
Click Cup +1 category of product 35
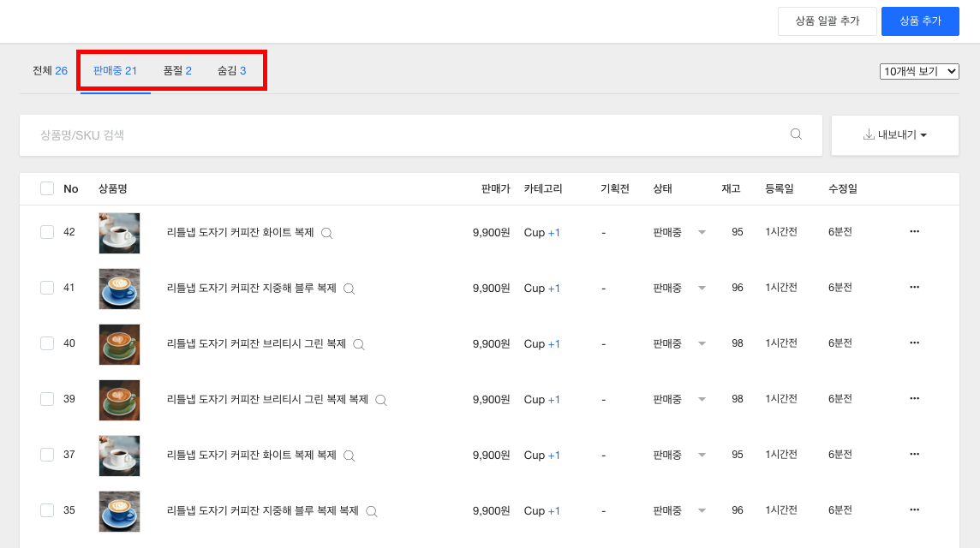[x=542, y=510]
